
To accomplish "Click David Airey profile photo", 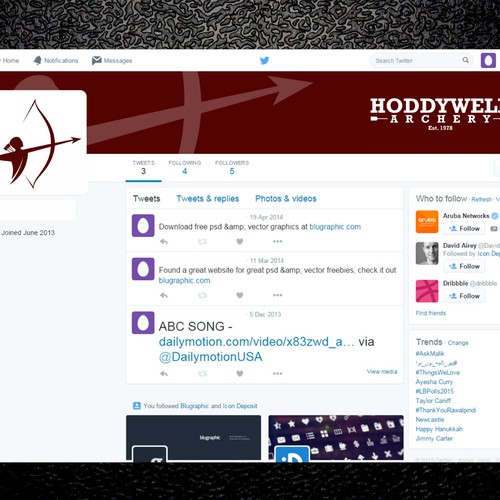I will [427, 253].
